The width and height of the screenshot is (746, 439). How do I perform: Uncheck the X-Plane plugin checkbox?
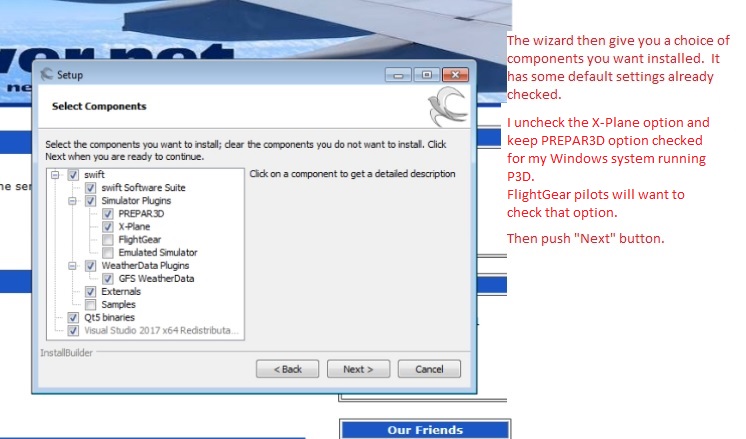pyautogui.click(x=108, y=227)
